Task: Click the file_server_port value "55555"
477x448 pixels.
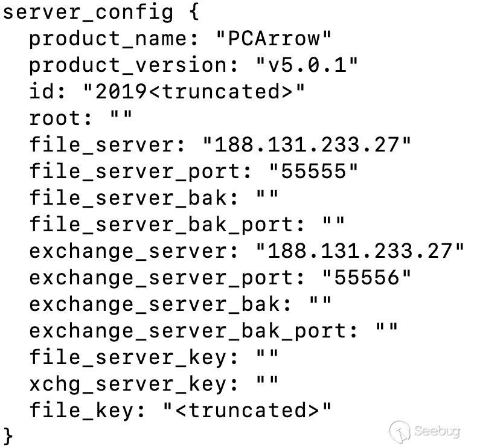Action: click(x=313, y=172)
